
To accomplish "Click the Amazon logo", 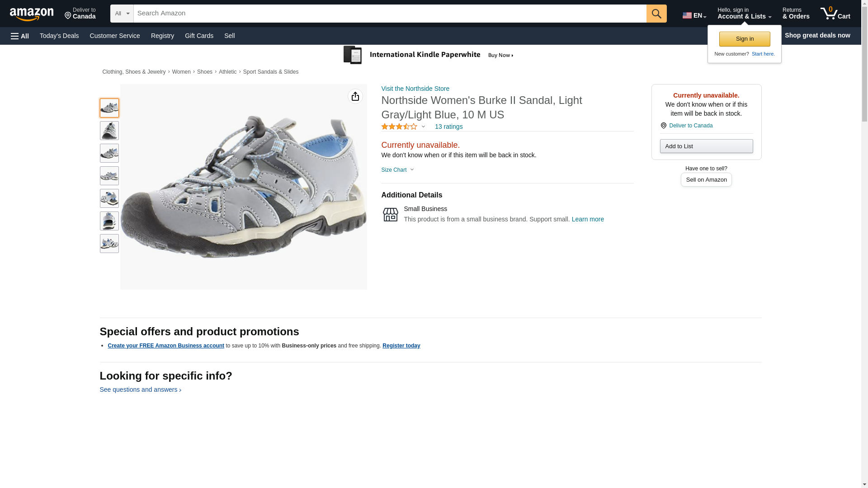I will [32, 14].
